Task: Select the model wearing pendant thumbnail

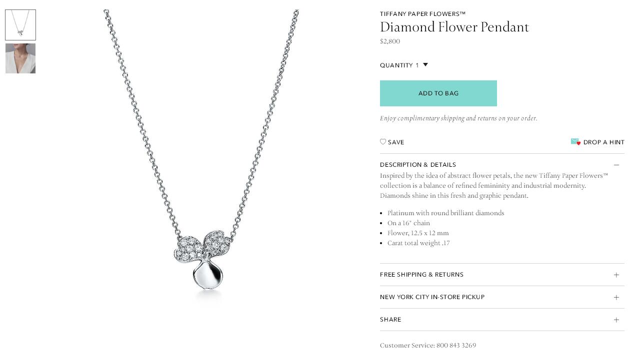Action: point(20,58)
